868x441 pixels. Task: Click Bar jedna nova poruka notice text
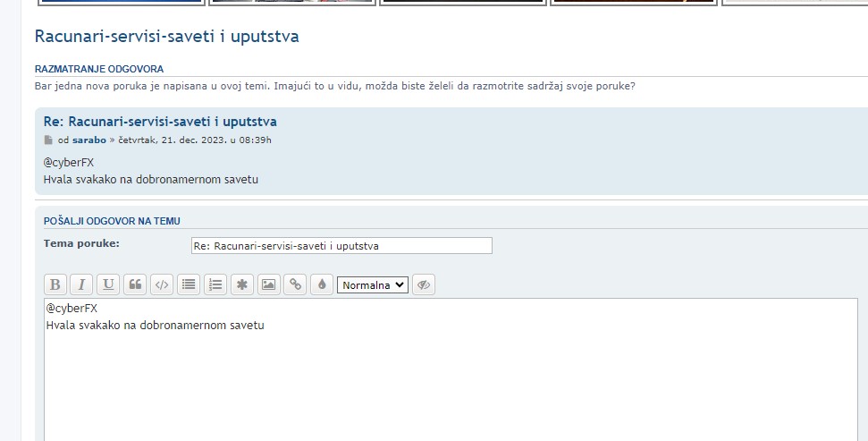click(x=335, y=87)
